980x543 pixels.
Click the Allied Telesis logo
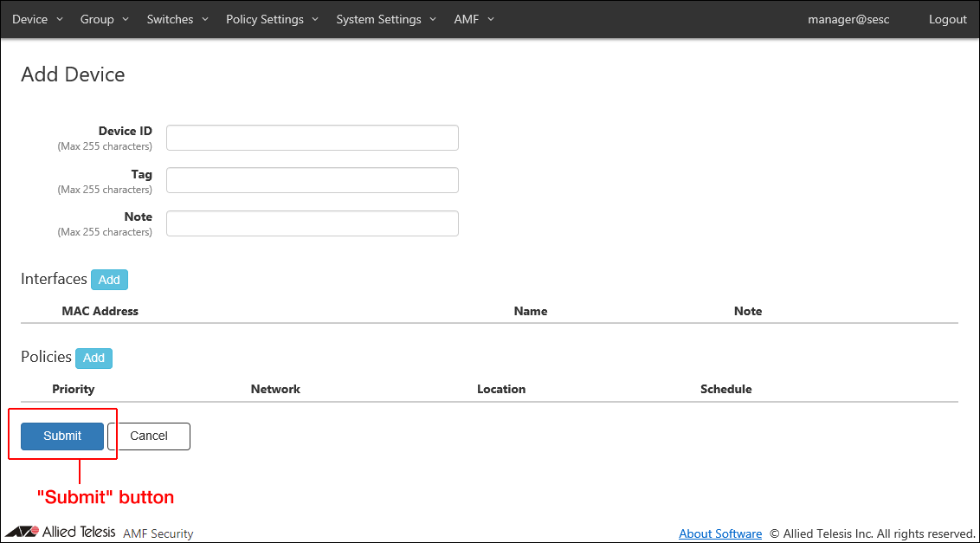61,532
